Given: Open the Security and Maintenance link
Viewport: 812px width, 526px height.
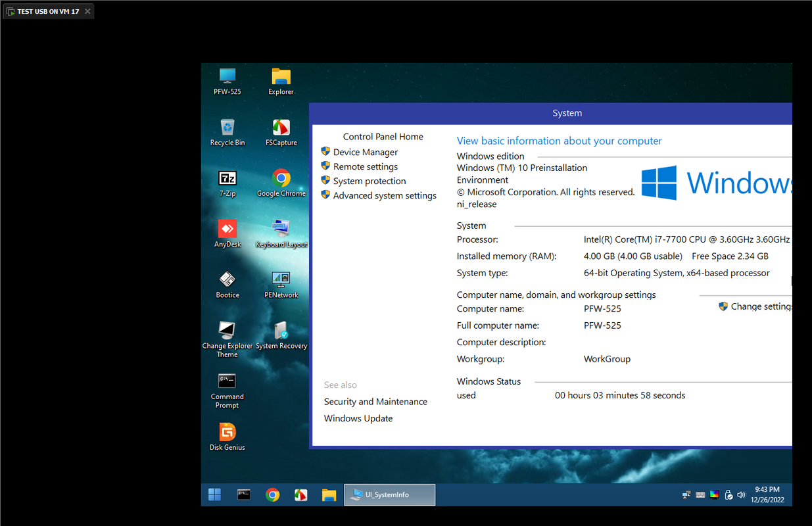Looking at the screenshot, I should [x=375, y=402].
